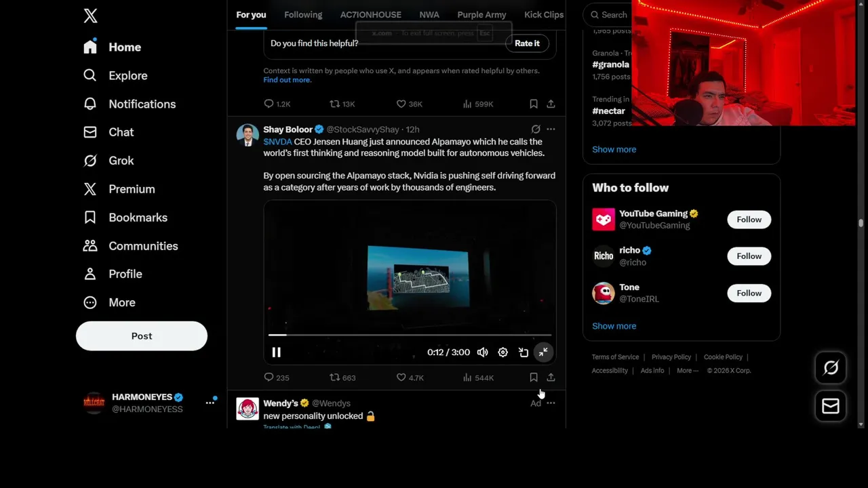Open more options on Wendy's ad
Viewport: 868px width, 488px height.
point(551,403)
